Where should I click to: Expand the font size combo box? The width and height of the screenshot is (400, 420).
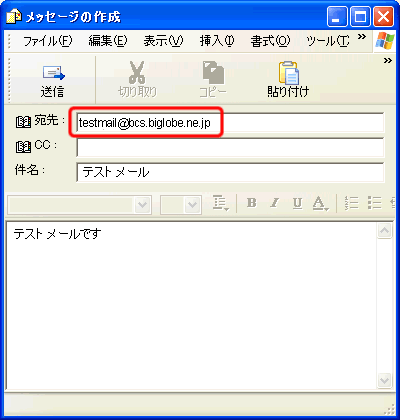pyautogui.click(x=192, y=205)
